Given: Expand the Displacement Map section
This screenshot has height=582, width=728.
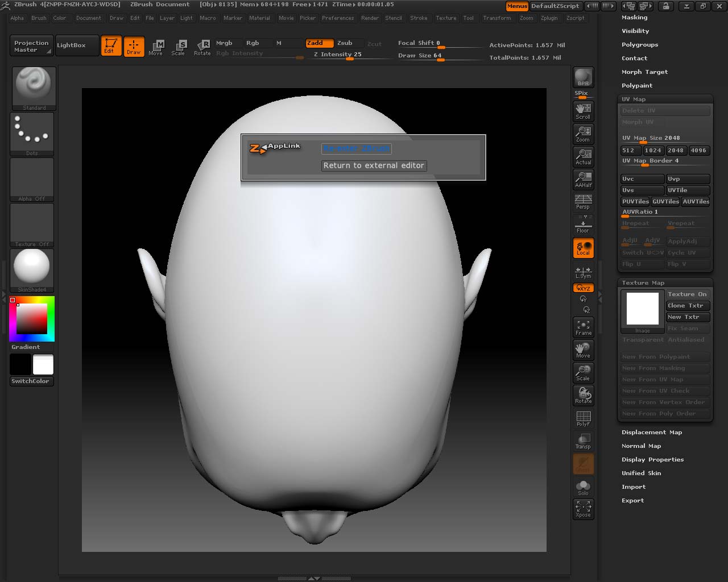Looking at the screenshot, I should tap(651, 433).
